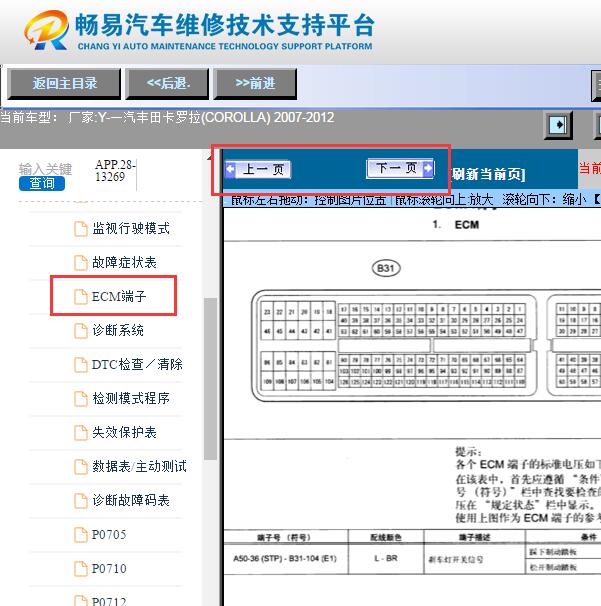Click the B31 connector label
601x606 pixels.
[x=386, y=268]
